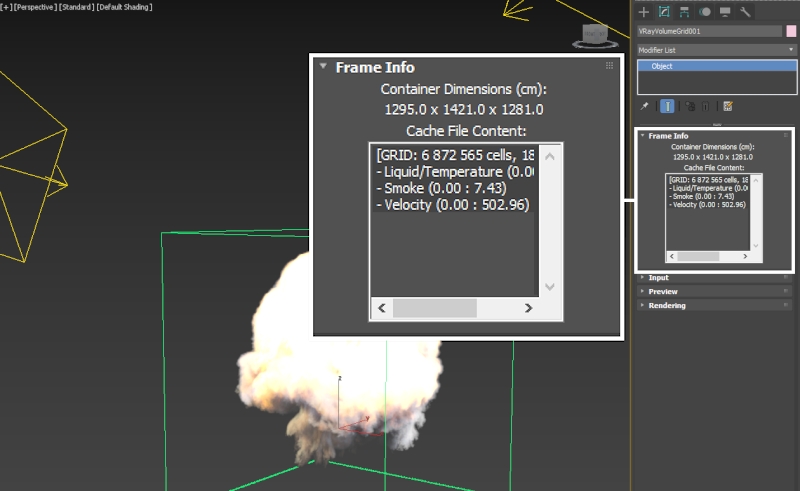Open the Default Shading viewport menu

127,6
